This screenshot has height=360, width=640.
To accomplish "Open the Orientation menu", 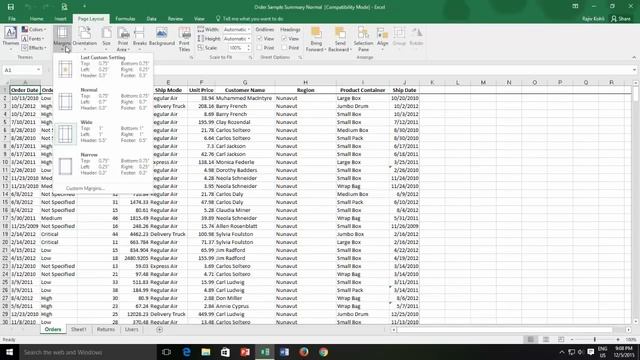I will 84,37.
